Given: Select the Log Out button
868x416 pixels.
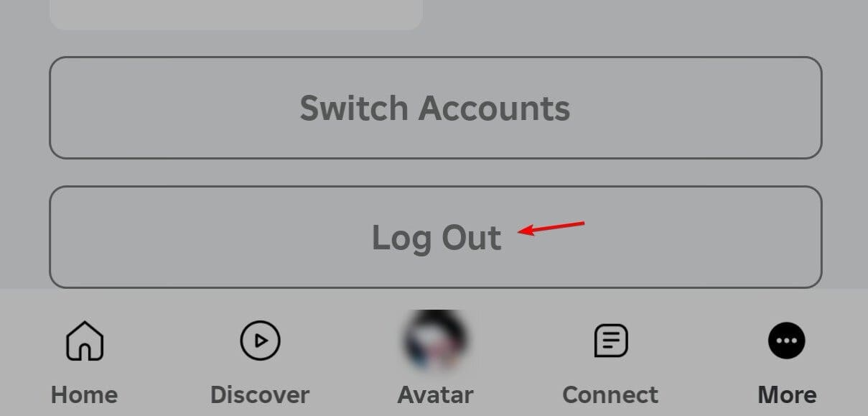Looking at the screenshot, I should (x=435, y=237).
